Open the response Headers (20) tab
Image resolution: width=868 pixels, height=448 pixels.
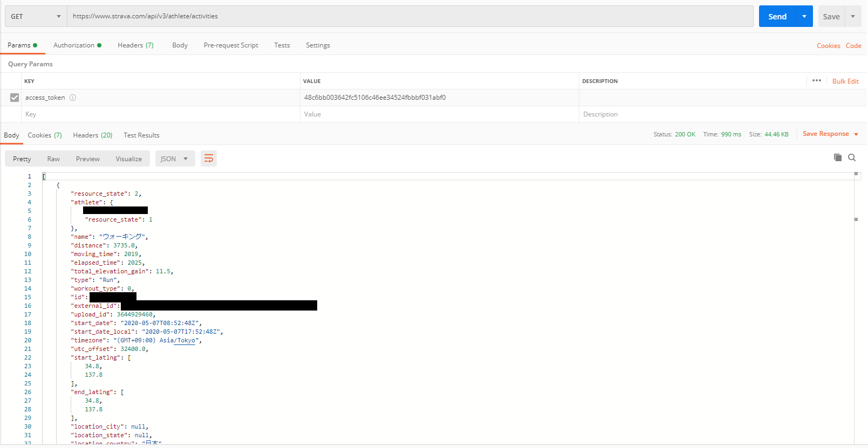tap(93, 135)
